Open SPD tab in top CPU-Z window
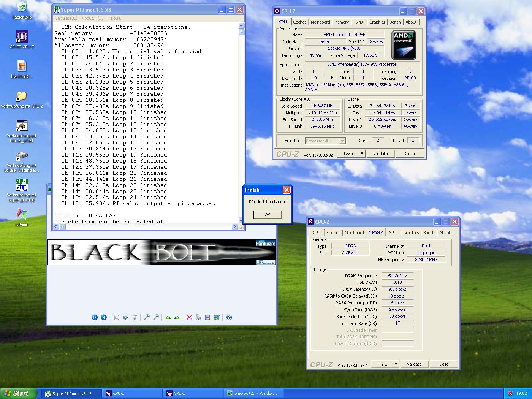The image size is (532, 399). pos(359,22)
